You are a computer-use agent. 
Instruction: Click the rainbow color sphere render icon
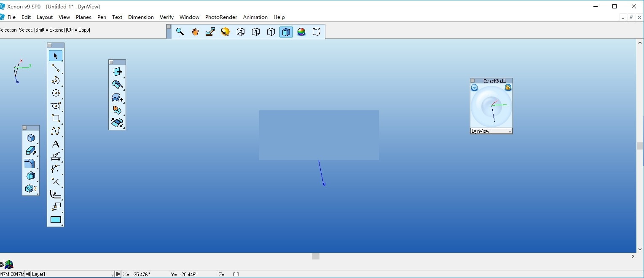pyautogui.click(x=301, y=32)
